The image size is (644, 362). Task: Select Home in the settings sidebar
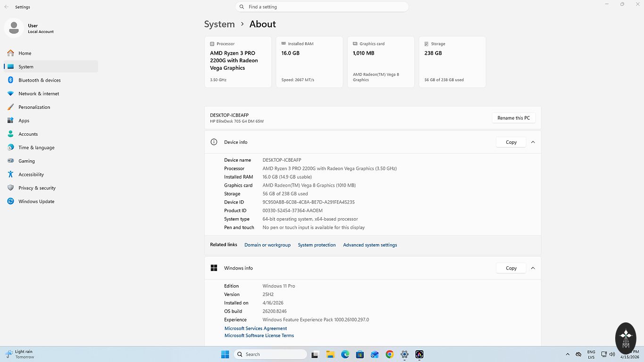(25, 53)
